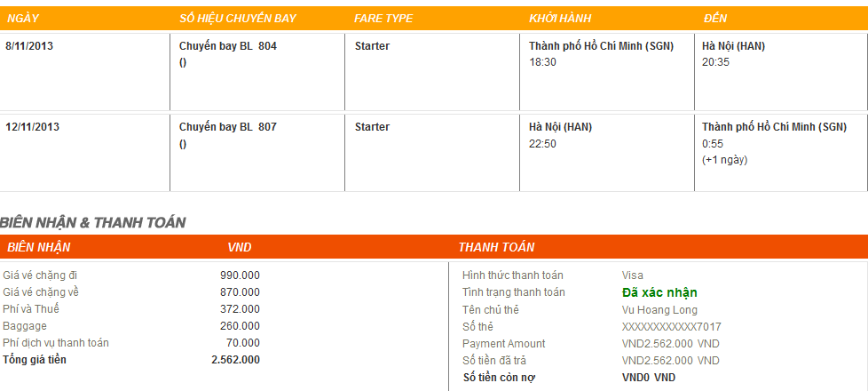
Task: Click the Tổng giá tiền total 2.562.000
Action: (235, 360)
